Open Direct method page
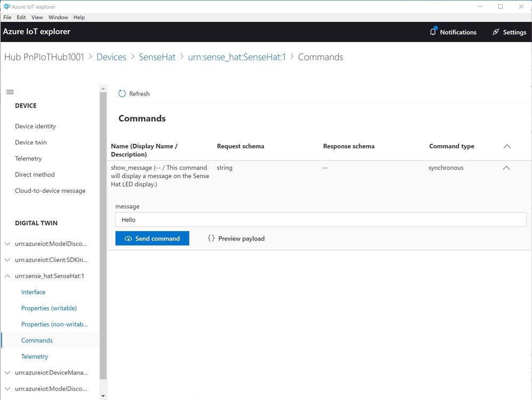This screenshot has width=532, height=400. pyautogui.click(x=35, y=174)
